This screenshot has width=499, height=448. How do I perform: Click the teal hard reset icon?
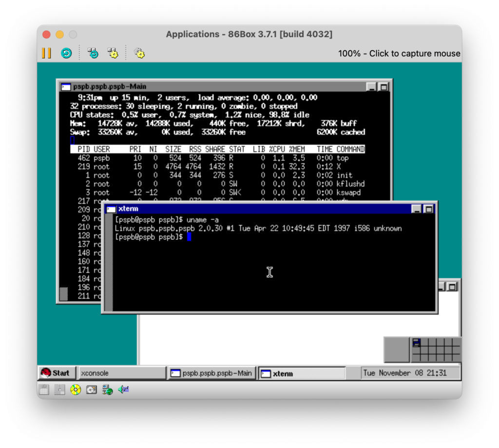(66, 53)
